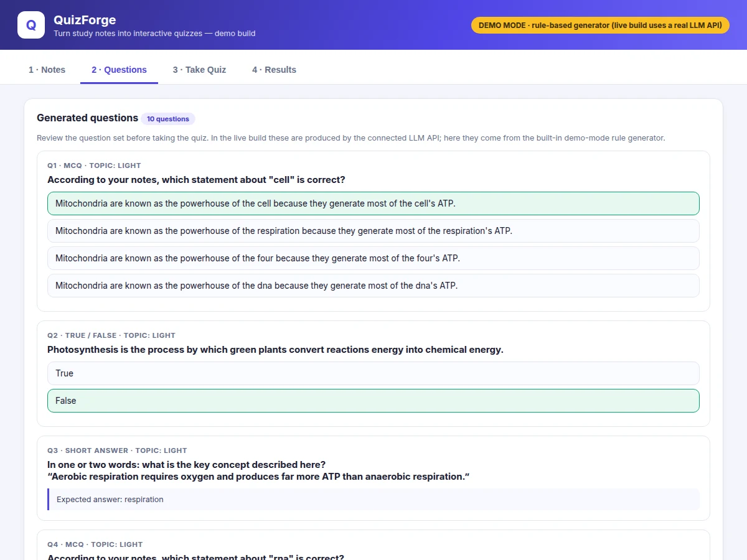Click the 'Review the question set' description
This screenshot has width=747, height=560.
coord(351,138)
